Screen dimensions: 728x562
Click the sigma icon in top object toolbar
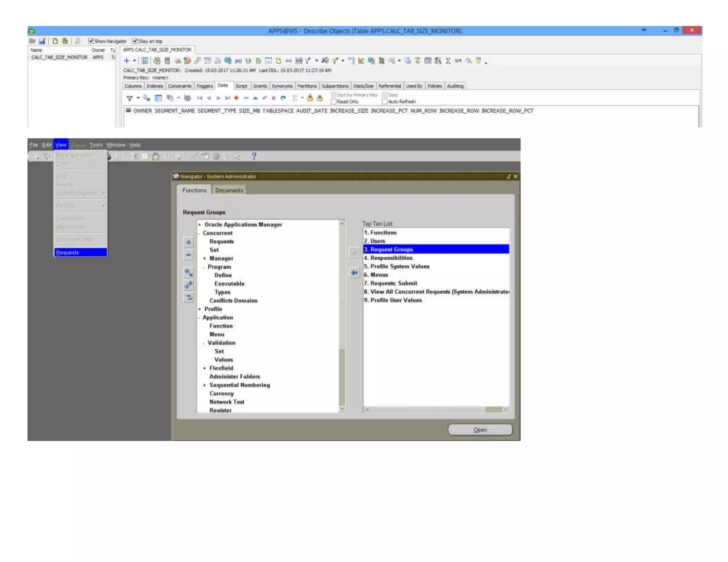coord(448,61)
